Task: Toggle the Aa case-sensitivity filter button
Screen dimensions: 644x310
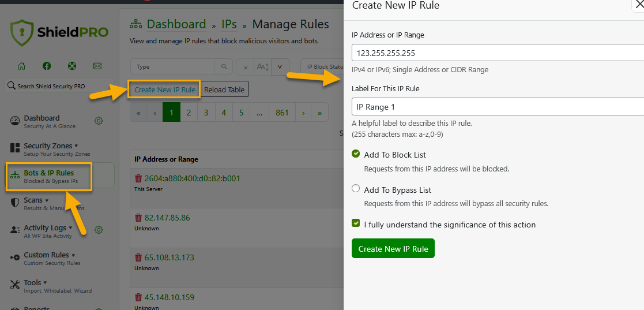Action: point(262,67)
